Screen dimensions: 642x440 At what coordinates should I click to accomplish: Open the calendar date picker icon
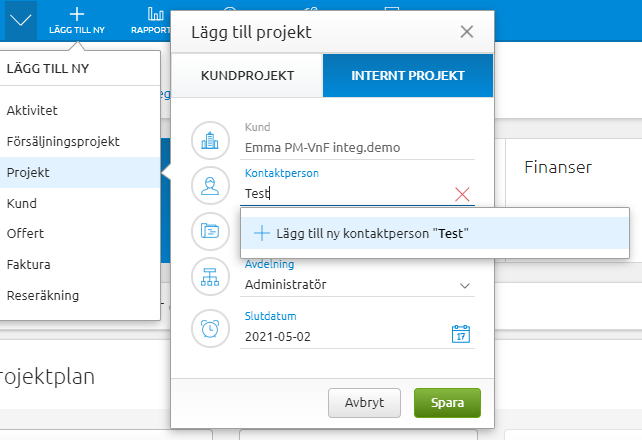click(460, 334)
